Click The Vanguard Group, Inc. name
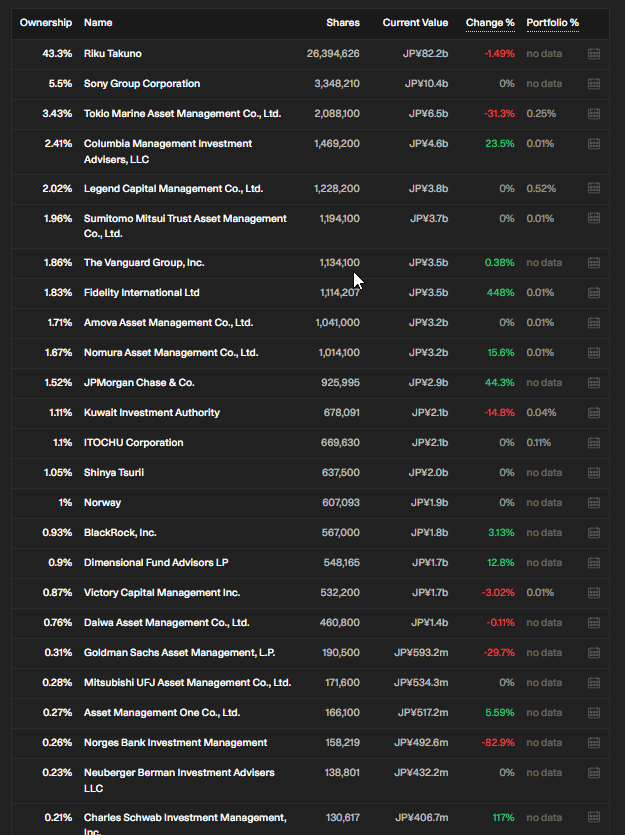The image size is (625, 835). tap(144, 263)
